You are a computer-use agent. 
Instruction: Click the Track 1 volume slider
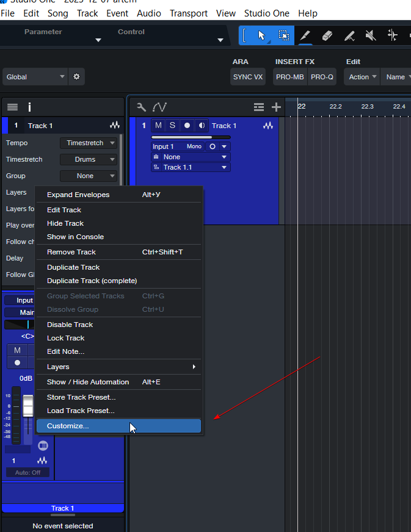point(191,137)
